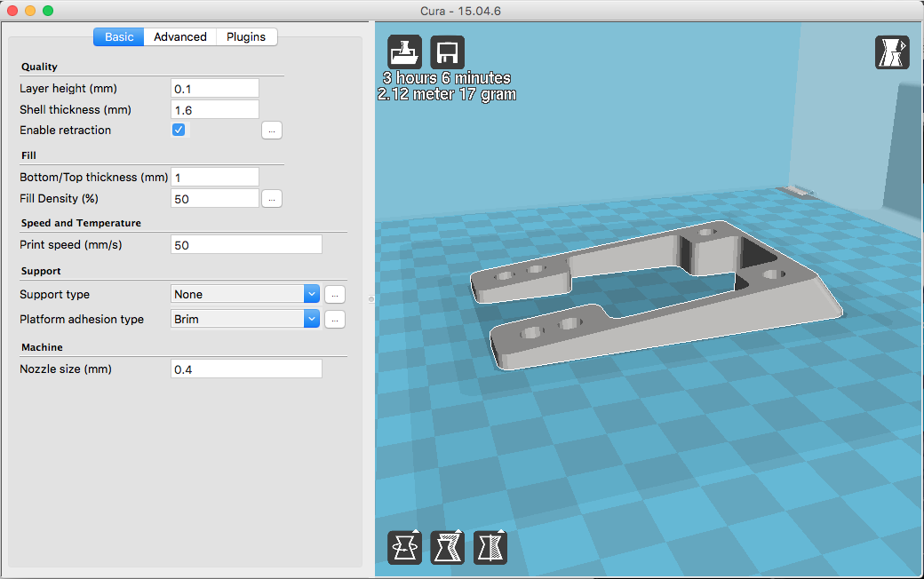This screenshot has width=924, height=579.
Task: Click the Print speed input field
Action: [x=245, y=244]
